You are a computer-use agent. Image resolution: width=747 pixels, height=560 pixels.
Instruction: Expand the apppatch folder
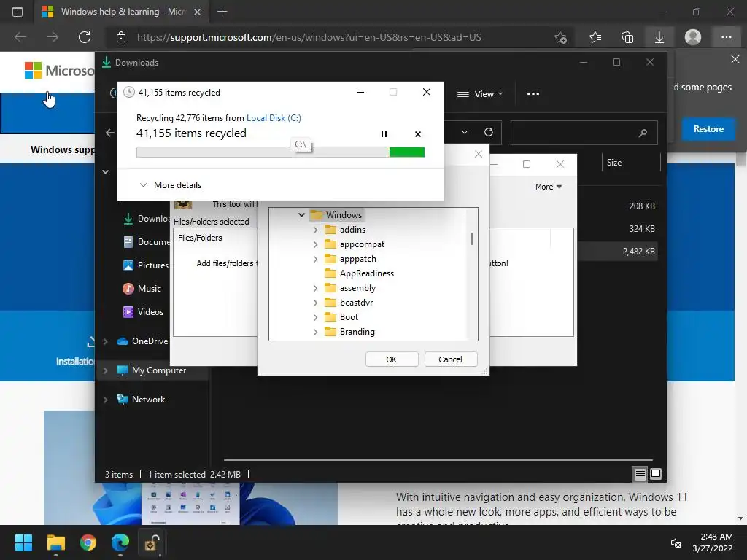coord(315,259)
